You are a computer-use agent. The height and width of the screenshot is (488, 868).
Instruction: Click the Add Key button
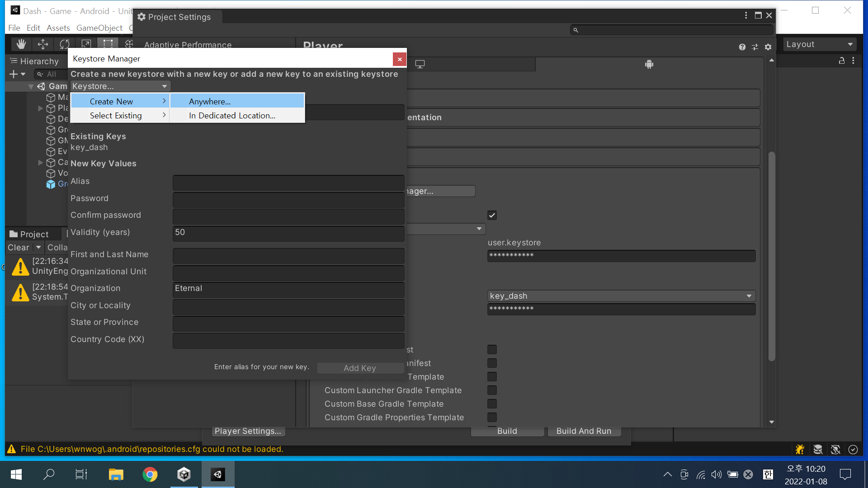tap(359, 368)
